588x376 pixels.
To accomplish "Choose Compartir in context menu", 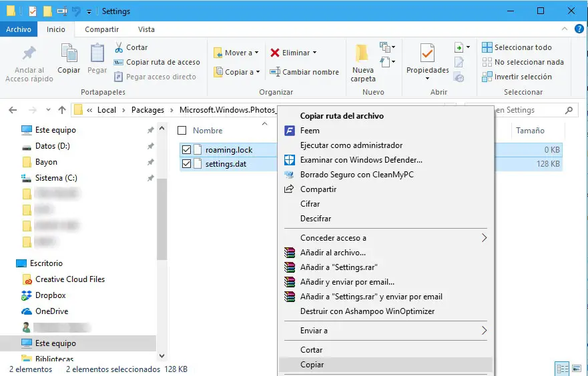I will click(x=386, y=189).
